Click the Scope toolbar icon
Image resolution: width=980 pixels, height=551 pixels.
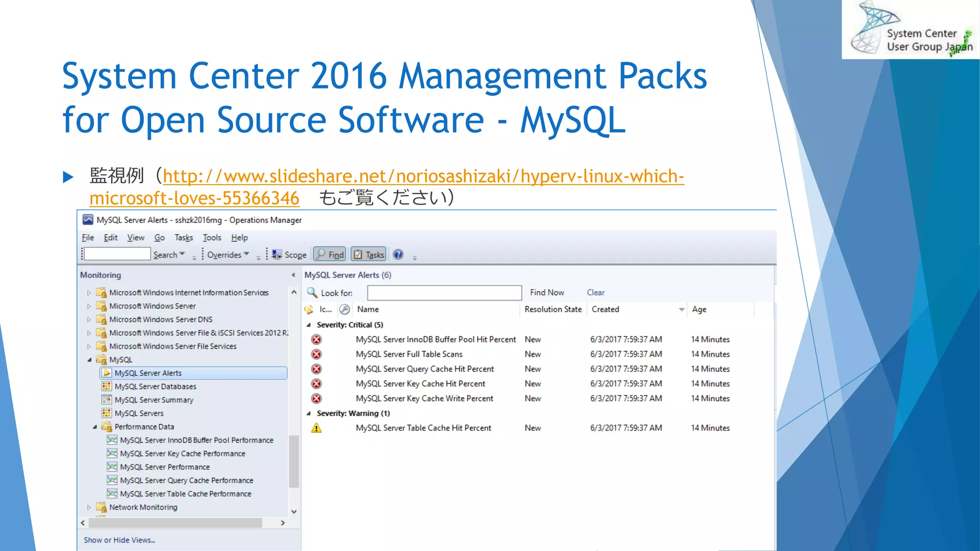(x=277, y=255)
